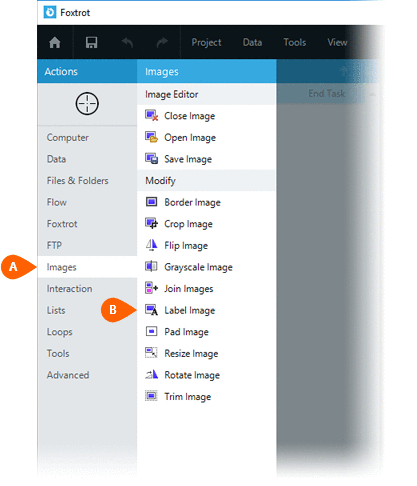Click the Trim Image icon
Image resolution: width=417 pixels, height=486 pixels.
coord(152,396)
